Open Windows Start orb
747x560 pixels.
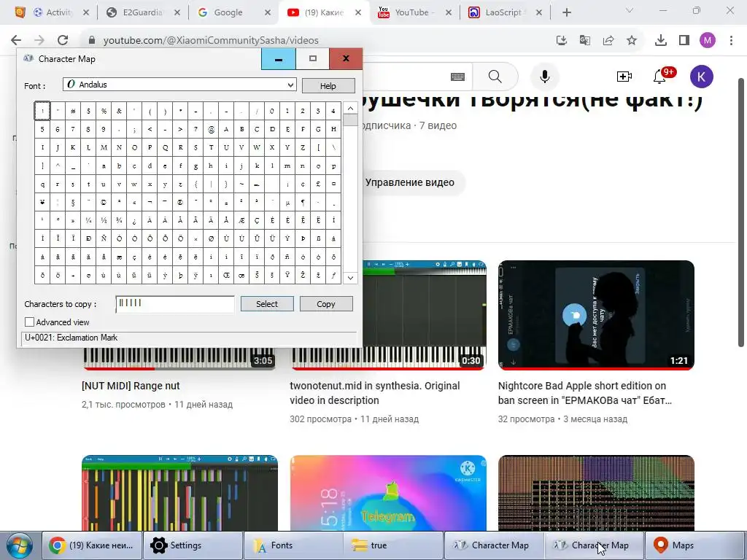[x=19, y=545]
